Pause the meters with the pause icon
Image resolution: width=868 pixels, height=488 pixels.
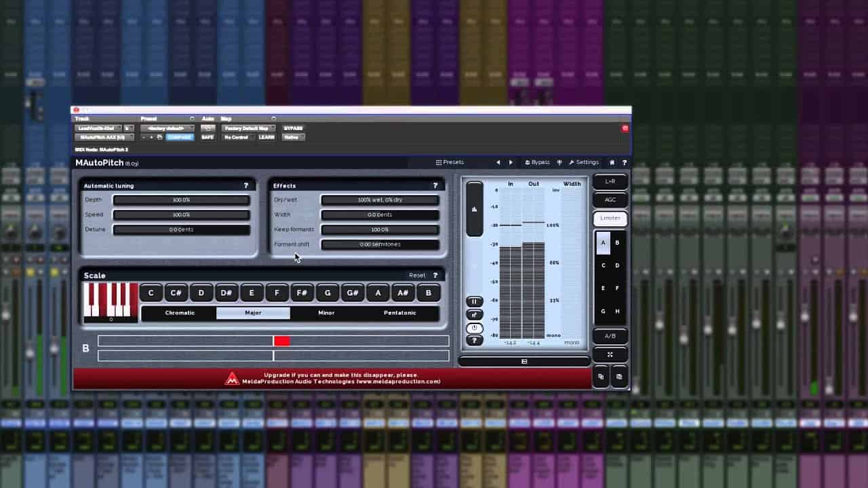click(x=475, y=302)
